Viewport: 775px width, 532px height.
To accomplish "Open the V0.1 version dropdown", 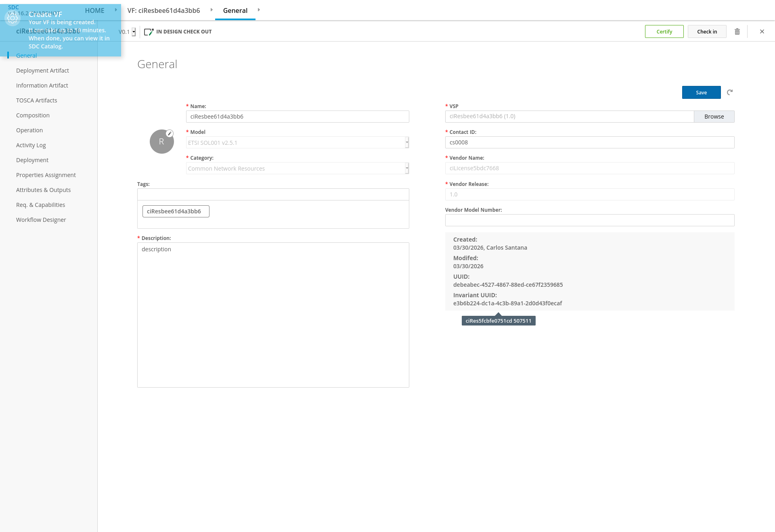I will (x=134, y=32).
